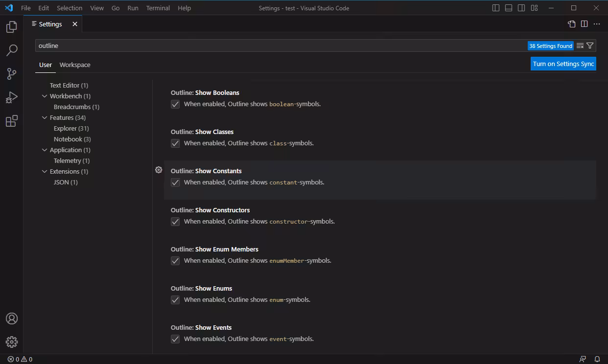Select Telemetry (1) in settings tree
The width and height of the screenshot is (608, 364).
(72, 160)
